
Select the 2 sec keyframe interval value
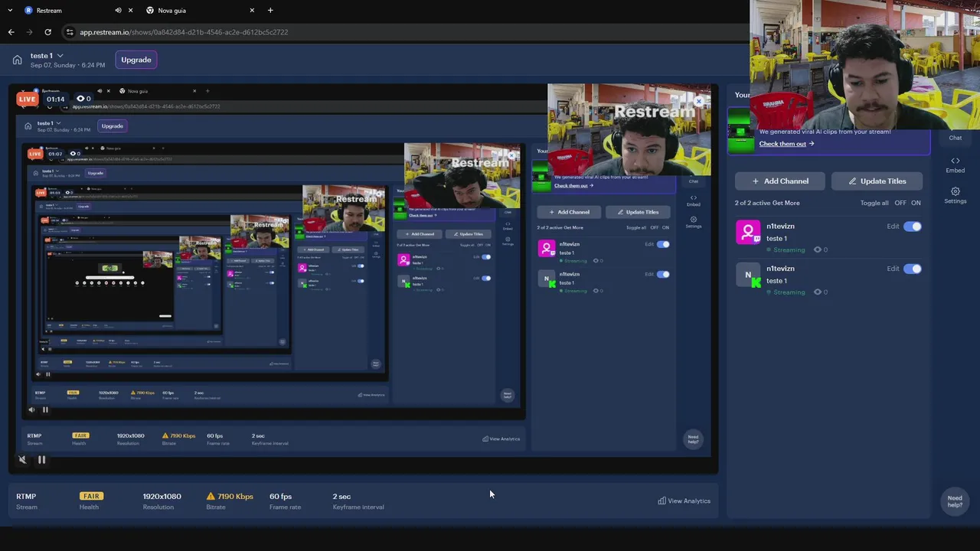pyautogui.click(x=341, y=497)
